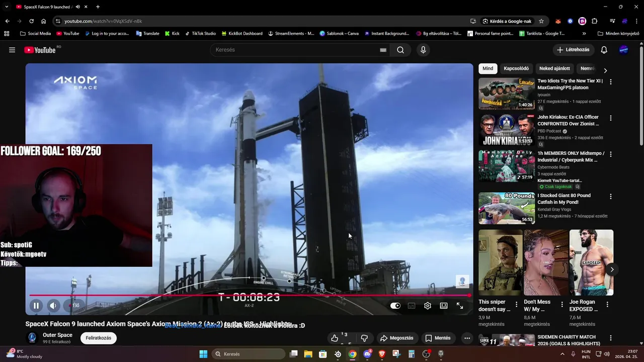Mute the video player volume

coord(53,305)
